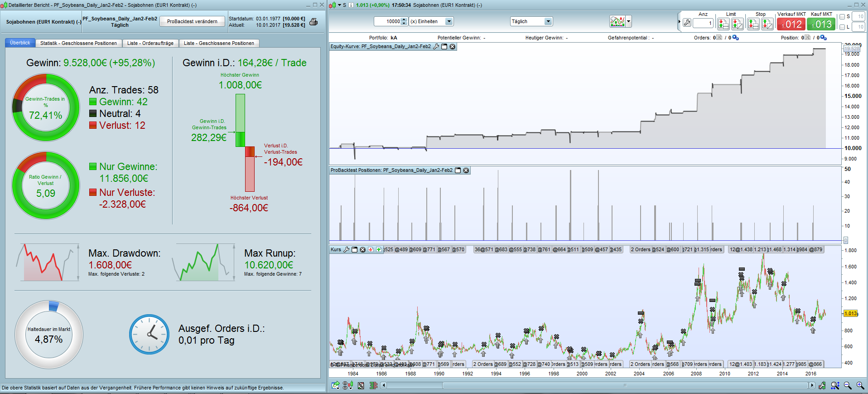Click the red down-arrow icon in Kurs header
Viewport: 868px width, 394px height.
[x=371, y=250]
